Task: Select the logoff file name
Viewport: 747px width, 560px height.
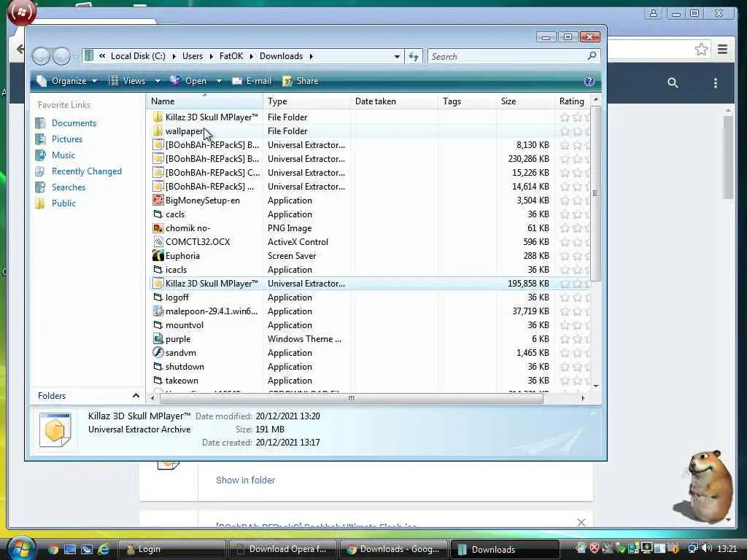Action: click(x=177, y=297)
